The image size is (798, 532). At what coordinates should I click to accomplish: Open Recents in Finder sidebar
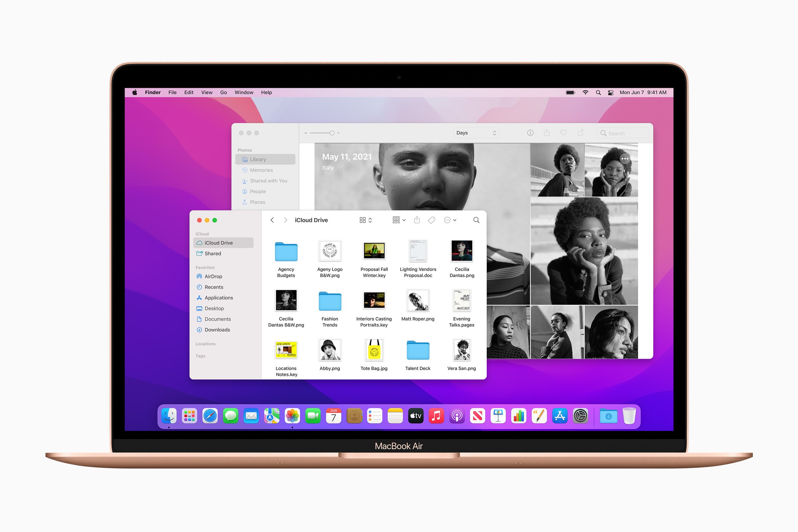click(213, 287)
